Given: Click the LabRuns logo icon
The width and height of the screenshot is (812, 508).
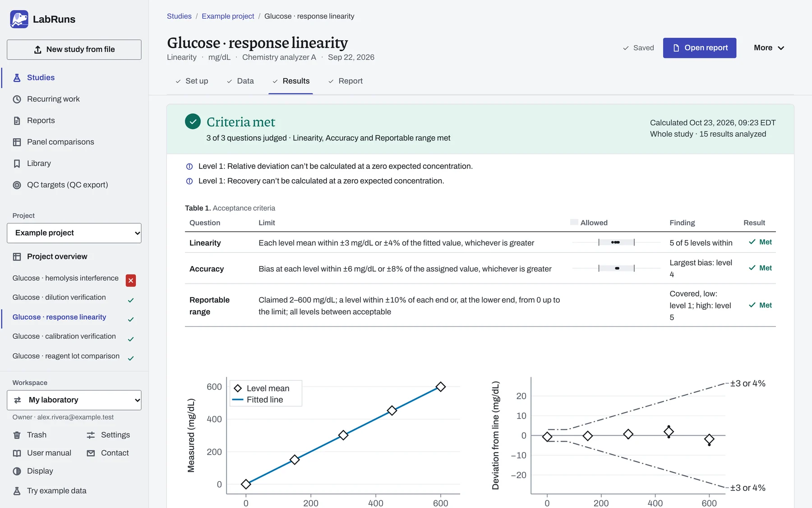Looking at the screenshot, I should pos(19,19).
